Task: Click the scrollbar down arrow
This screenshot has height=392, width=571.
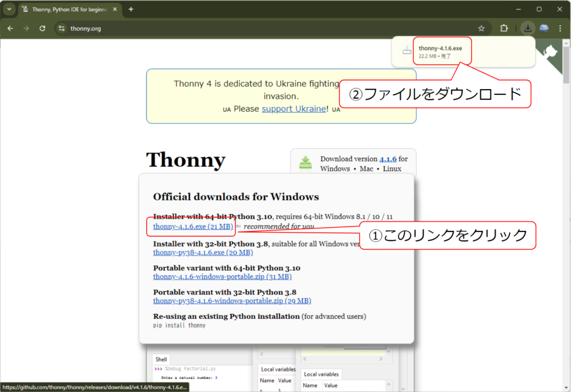Action: [x=566, y=388]
